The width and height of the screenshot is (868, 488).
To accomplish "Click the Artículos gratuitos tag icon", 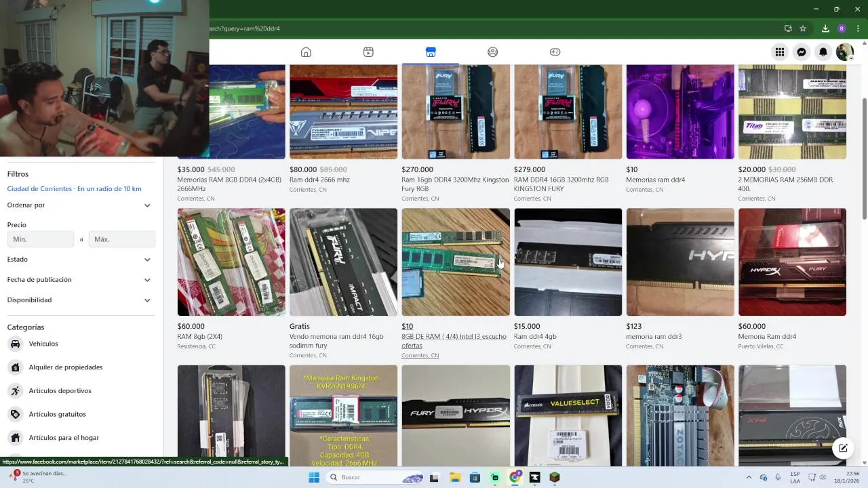I will pos(15,414).
